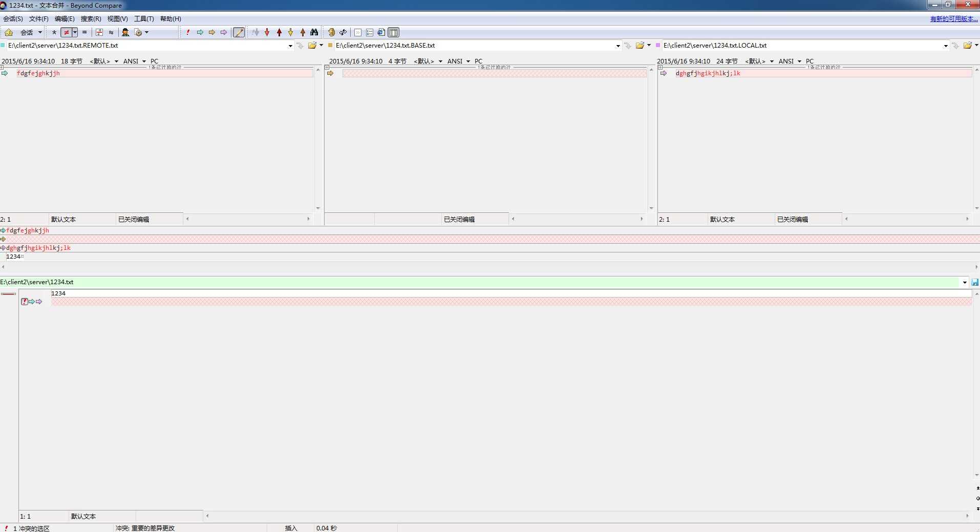Show all lines with the asterisk button
Image resolution: width=980 pixels, height=532 pixels.
pyautogui.click(x=54, y=32)
